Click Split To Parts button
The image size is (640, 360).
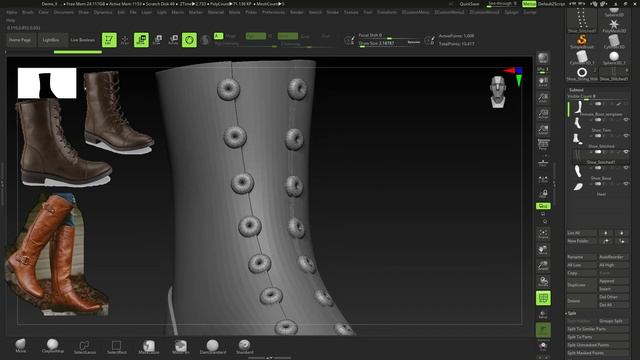tap(598, 337)
